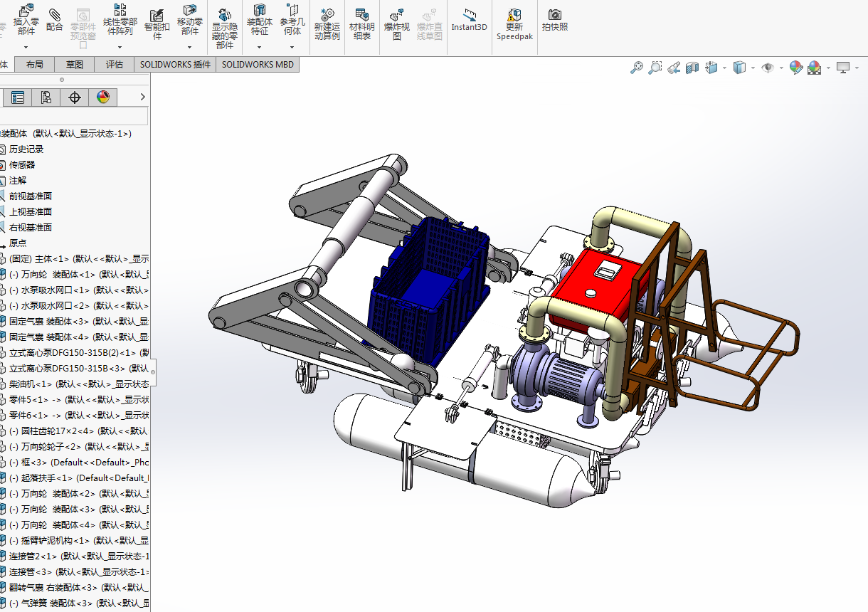868x612 pixels.
Task: Click the Smart Fasteners (智能扣件) tool
Action: pos(157,23)
